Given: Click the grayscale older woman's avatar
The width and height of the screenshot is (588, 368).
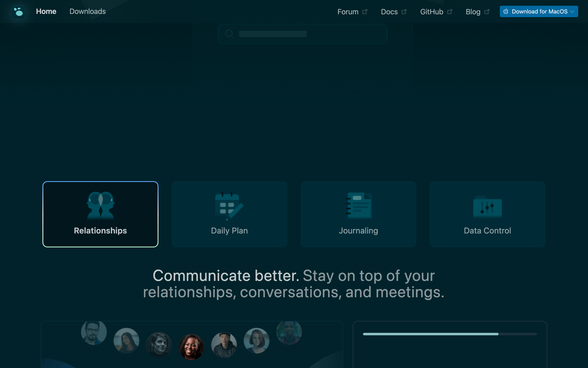Looking at the screenshot, I should (159, 345).
